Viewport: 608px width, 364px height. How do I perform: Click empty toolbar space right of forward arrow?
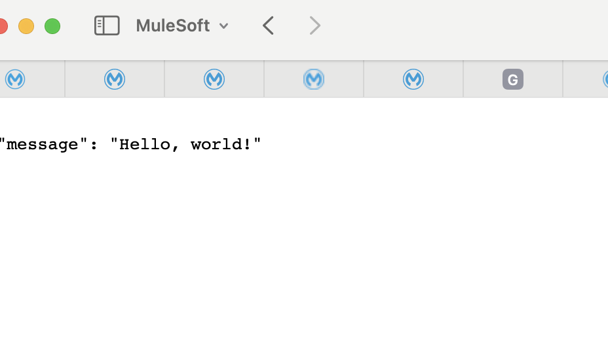pos(459,26)
